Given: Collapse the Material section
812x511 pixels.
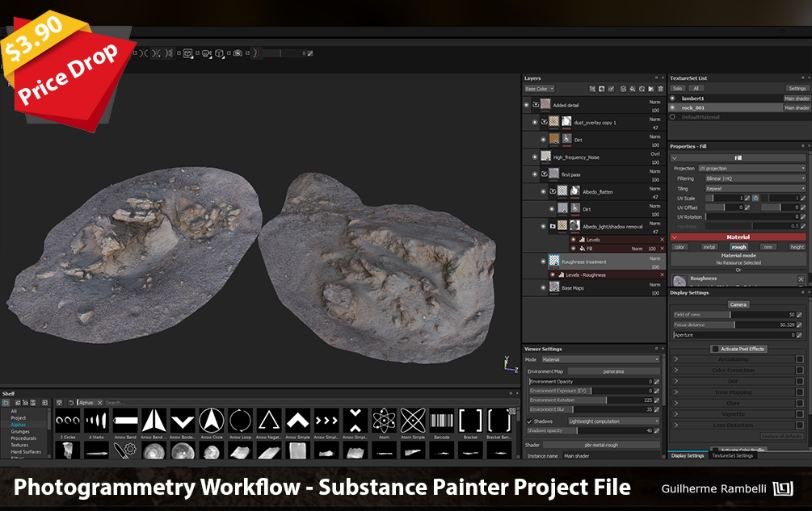Looking at the screenshot, I should [x=675, y=237].
